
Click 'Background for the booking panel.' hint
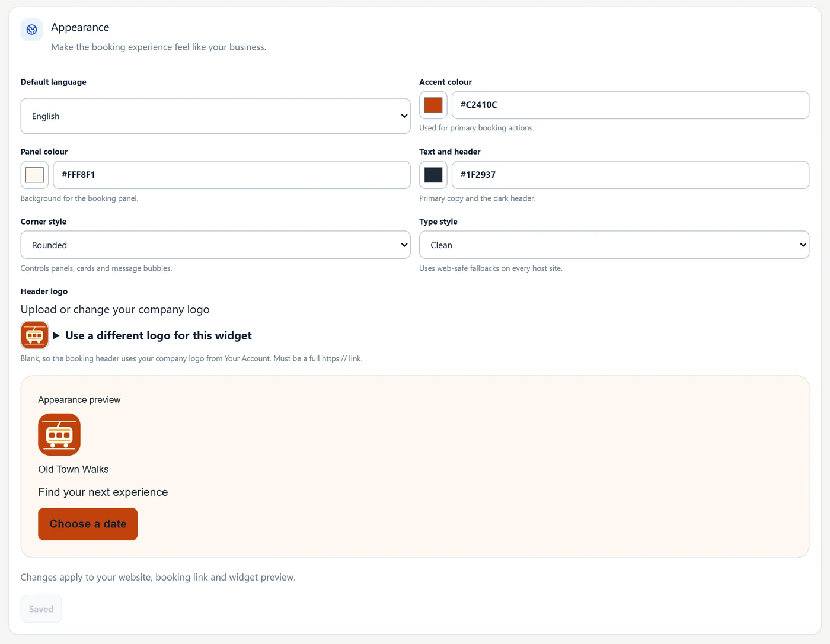(79, 198)
